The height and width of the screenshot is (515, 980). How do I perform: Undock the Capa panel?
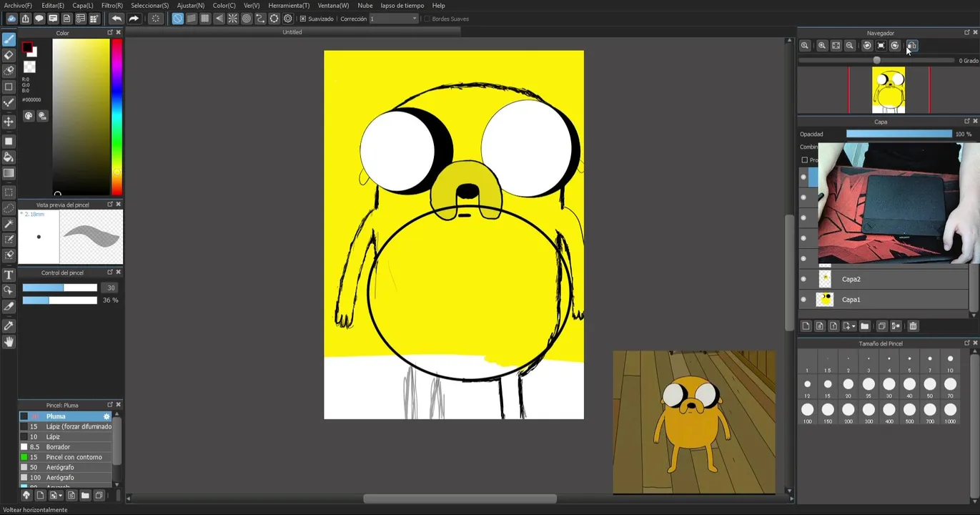point(967,122)
